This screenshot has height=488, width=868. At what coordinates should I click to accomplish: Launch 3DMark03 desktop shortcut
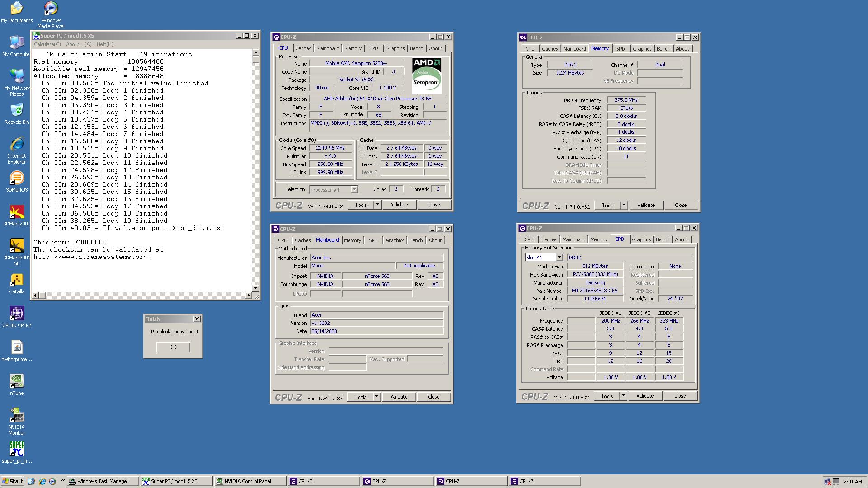pyautogui.click(x=17, y=182)
